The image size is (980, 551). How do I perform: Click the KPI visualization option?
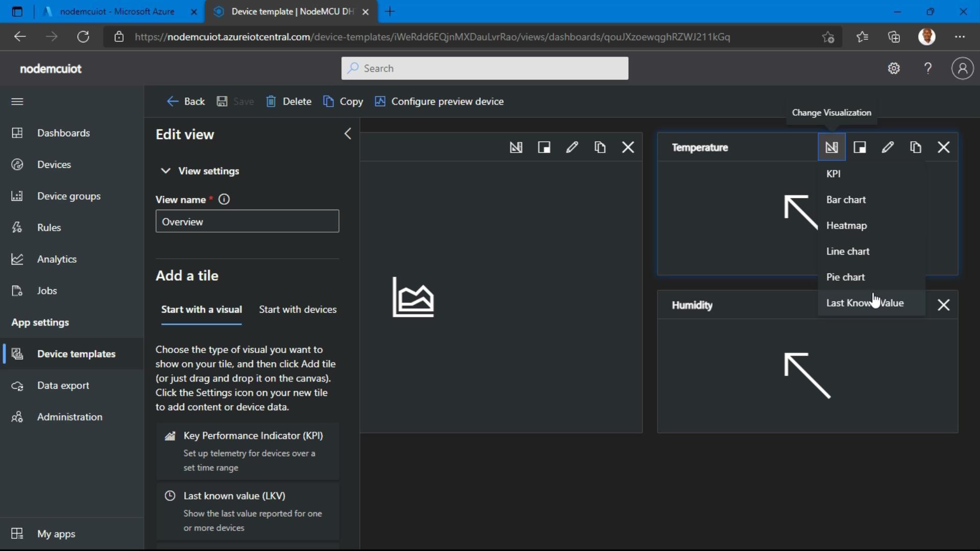(834, 173)
